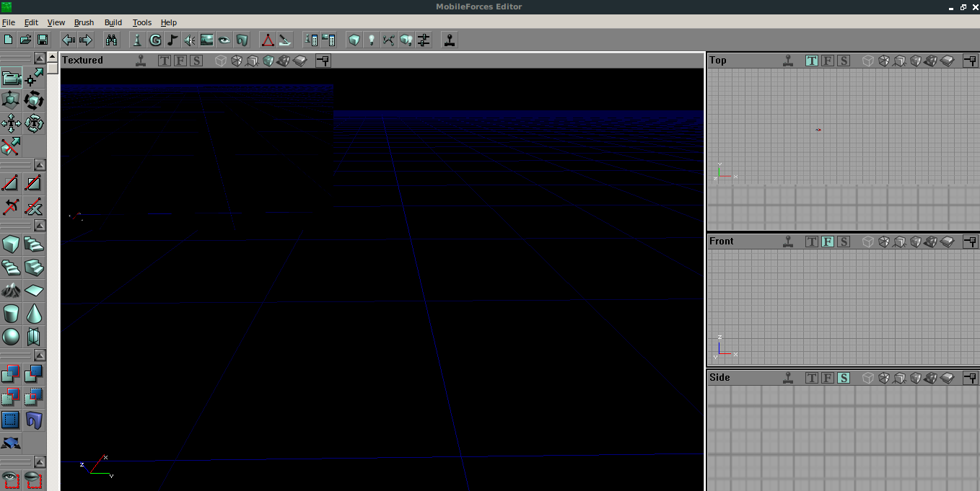The width and height of the screenshot is (980, 491).
Task: Toggle realtime preview joystick in Textured viewport
Action: 141,61
